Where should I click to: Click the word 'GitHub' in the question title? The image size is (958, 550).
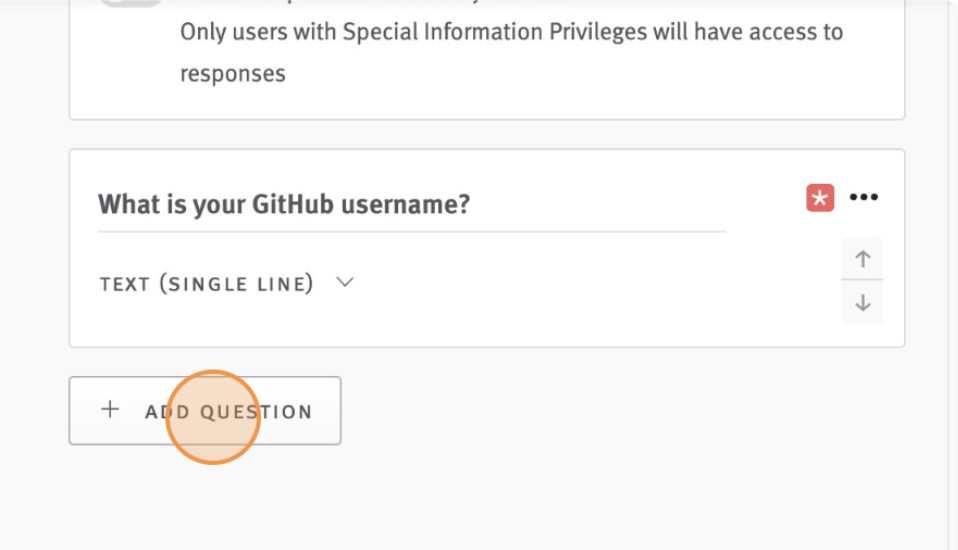click(292, 204)
